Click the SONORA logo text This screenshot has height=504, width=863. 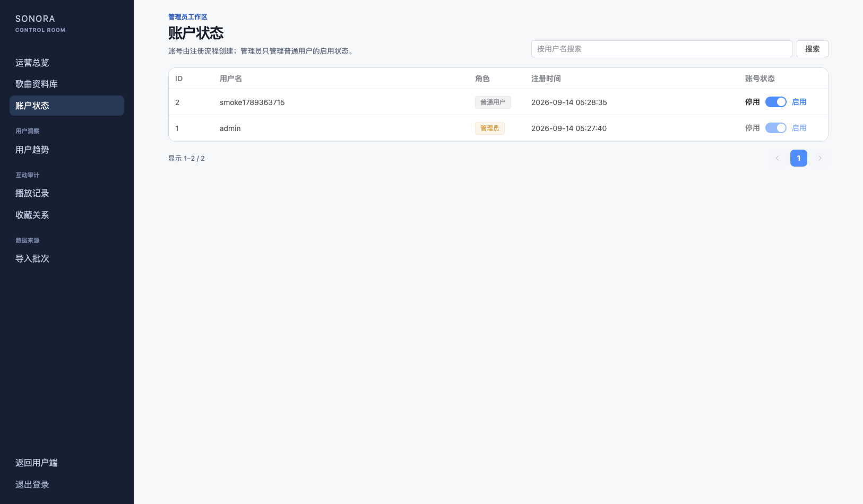(35, 19)
